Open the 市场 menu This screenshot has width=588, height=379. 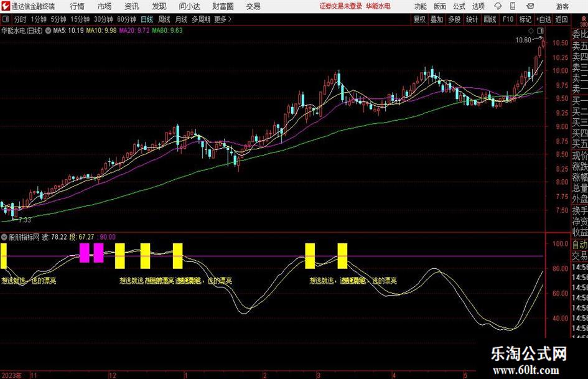(x=105, y=6)
